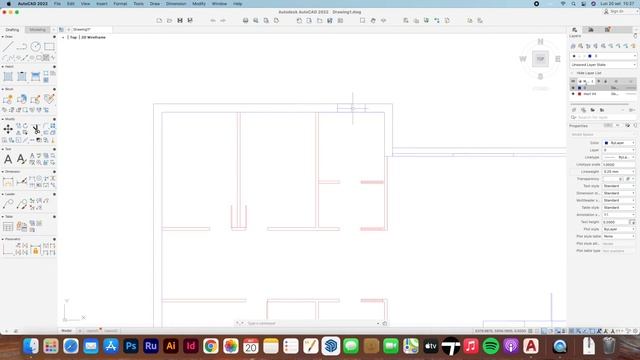Open the Modify menu in menu bar
This screenshot has height=360, width=640.
[199, 4]
